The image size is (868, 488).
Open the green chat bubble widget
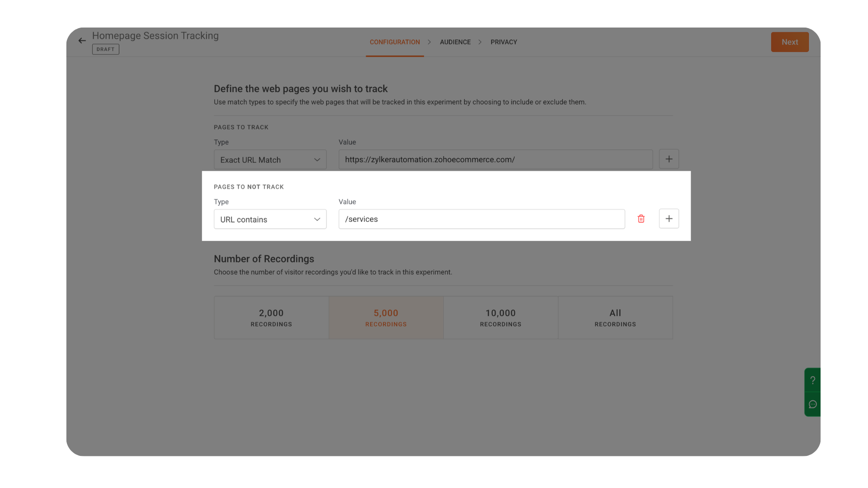(812, 404)
